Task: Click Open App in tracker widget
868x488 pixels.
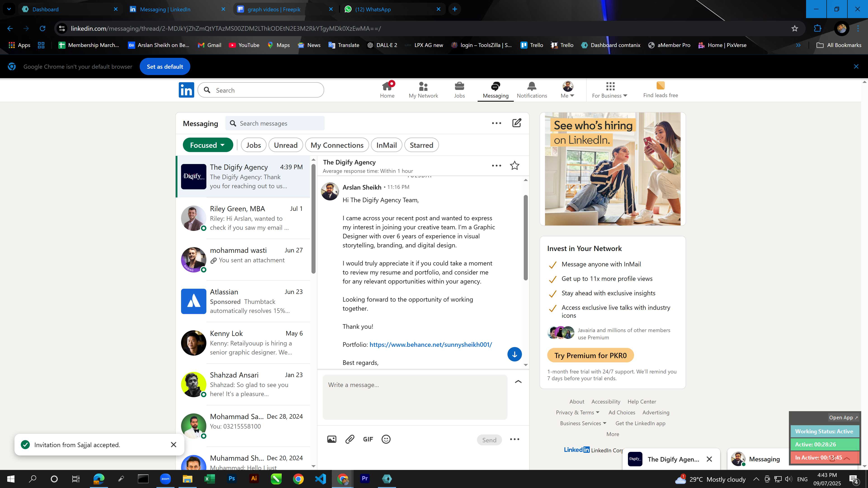Action: pos(843,417)
